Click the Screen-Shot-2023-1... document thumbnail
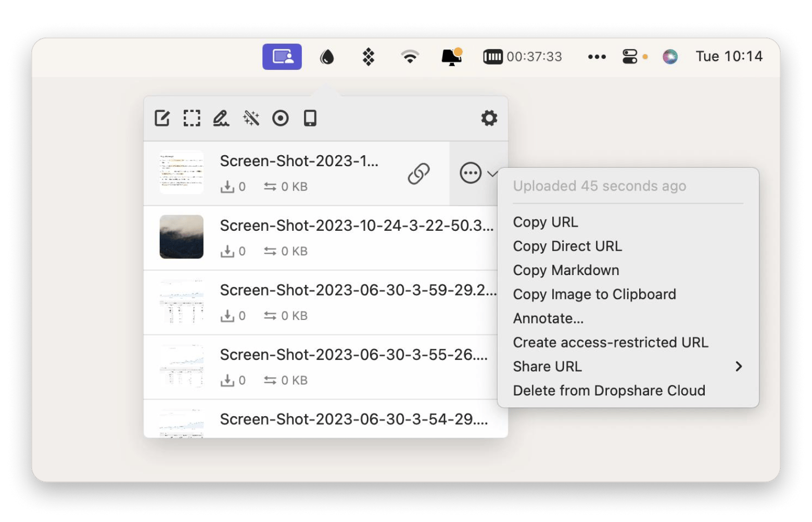 pos(181,172)
